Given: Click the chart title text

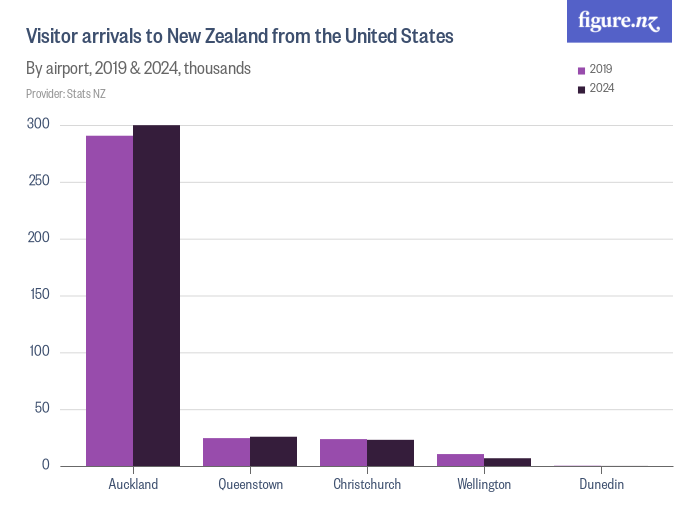Looking at the screenshot, I should coord(240,37).
